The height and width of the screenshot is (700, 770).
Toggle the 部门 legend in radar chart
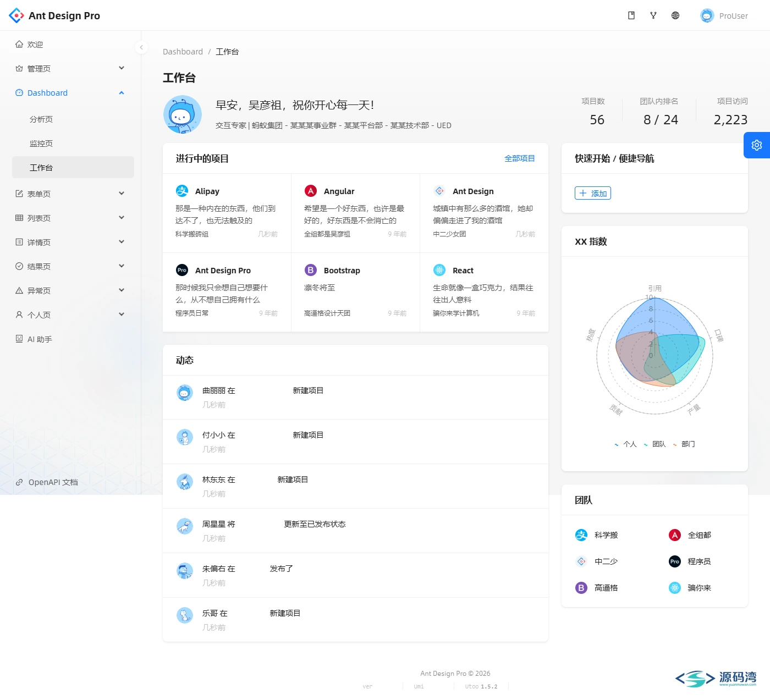(x=684, y=444)
